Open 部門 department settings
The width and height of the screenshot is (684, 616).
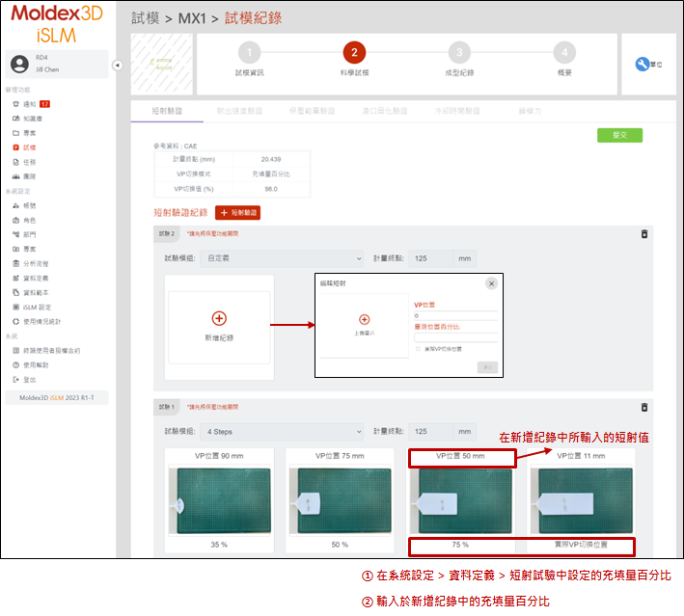pyautogui.click(x=24, y=234)
